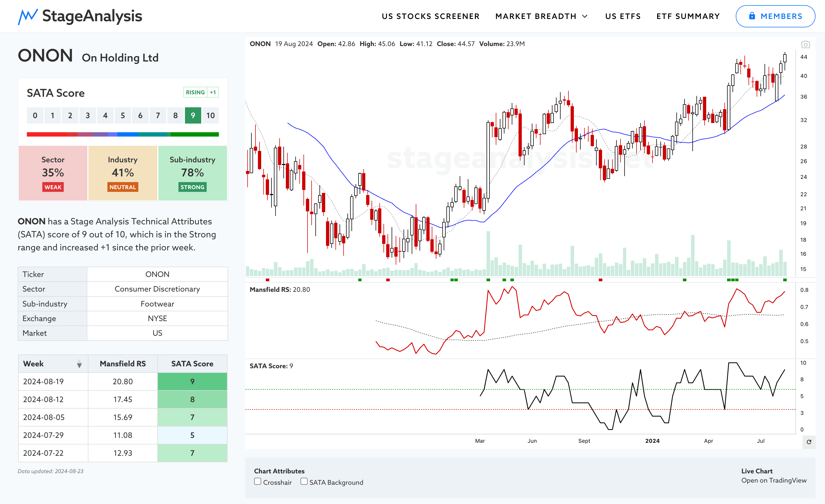Click Mansfield RS value 20.80 in table
This screenshot has width=825, height=504.
(x=123, y=382)
